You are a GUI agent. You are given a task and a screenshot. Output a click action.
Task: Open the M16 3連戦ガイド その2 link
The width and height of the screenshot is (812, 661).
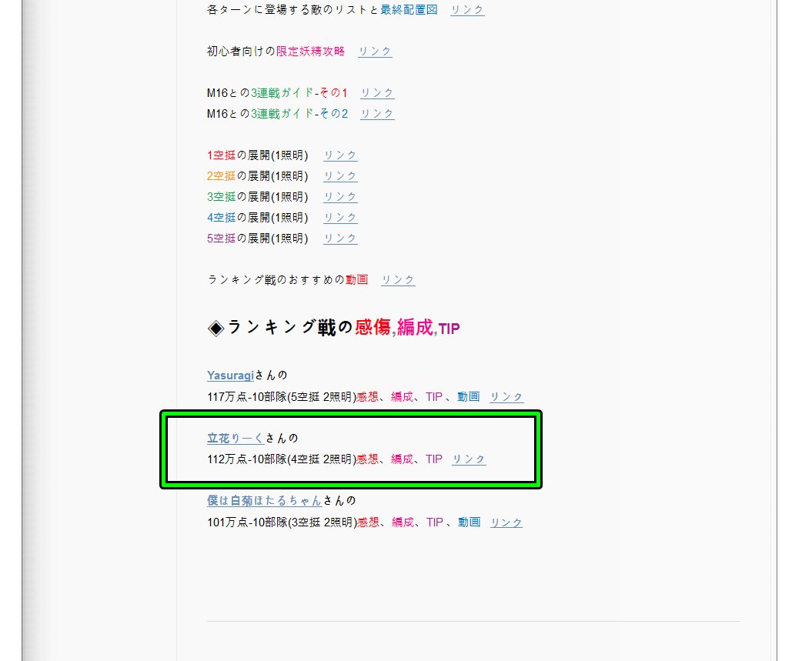tap(377, 113)
